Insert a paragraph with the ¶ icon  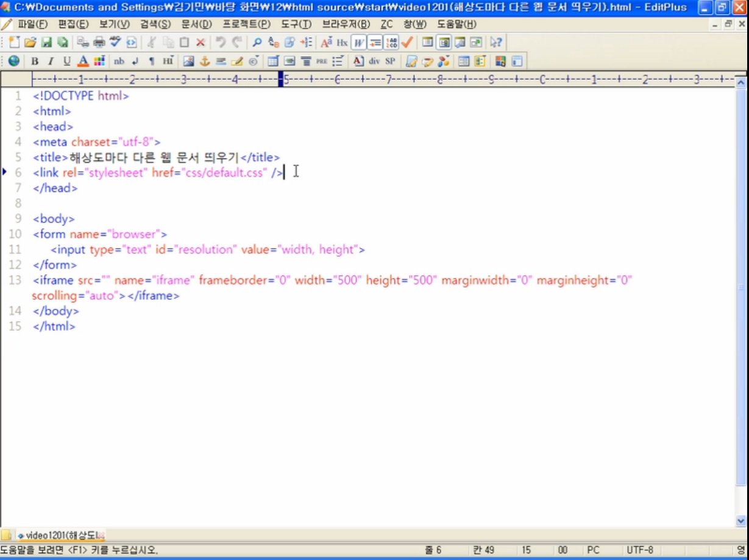(151, 61)
